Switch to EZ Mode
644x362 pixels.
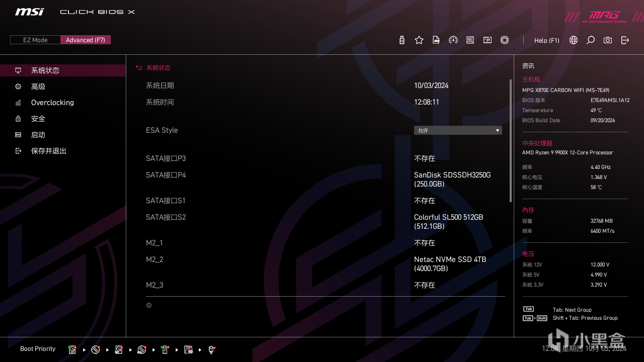35,40
